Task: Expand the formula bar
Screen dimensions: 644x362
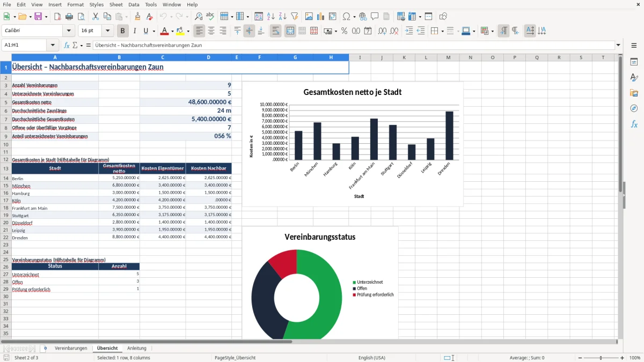Action: [x=619, y=45]
